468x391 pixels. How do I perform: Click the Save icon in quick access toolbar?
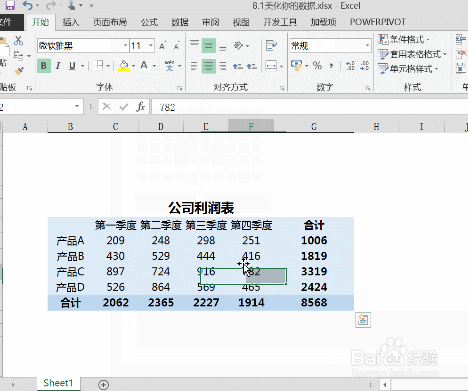click(x=10, y=5)
